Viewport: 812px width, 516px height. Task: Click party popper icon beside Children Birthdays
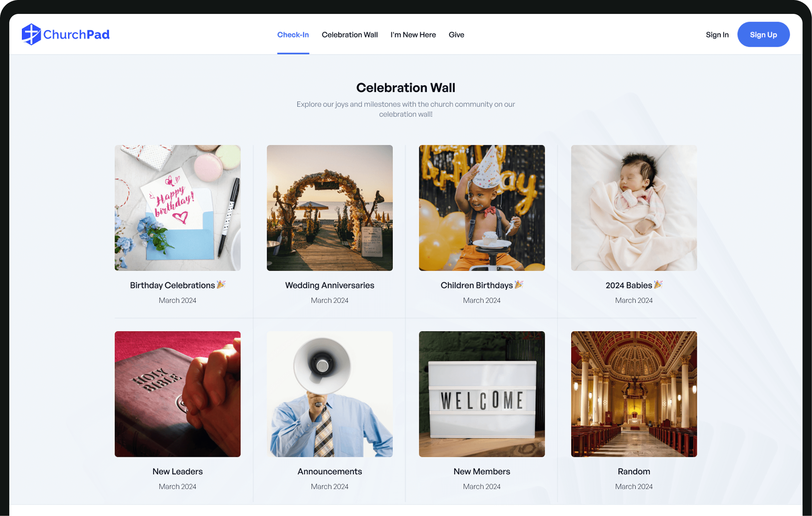point(519,285)
